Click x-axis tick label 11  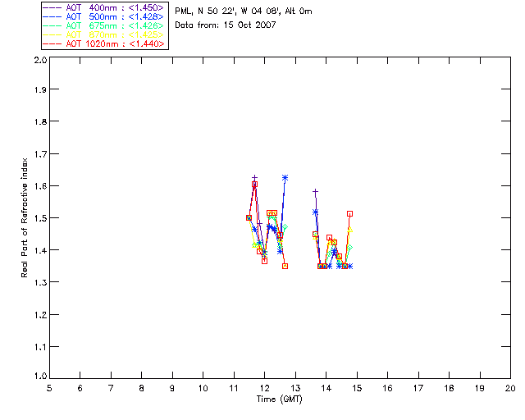[x=234, y=389]
